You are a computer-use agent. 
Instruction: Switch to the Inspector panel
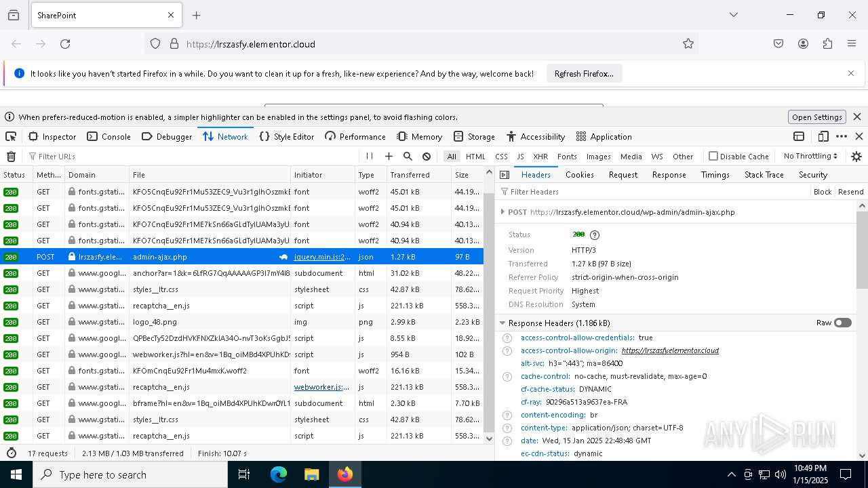point(52,136)
